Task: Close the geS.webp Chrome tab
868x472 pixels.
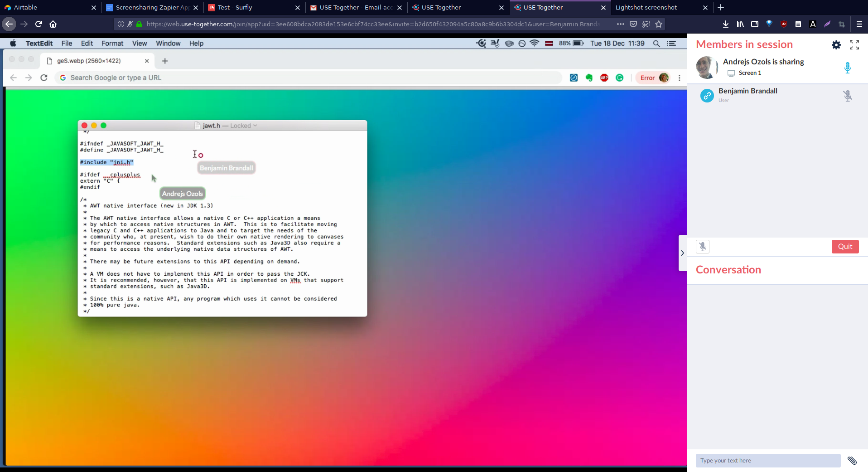Action: pos(146,61)
